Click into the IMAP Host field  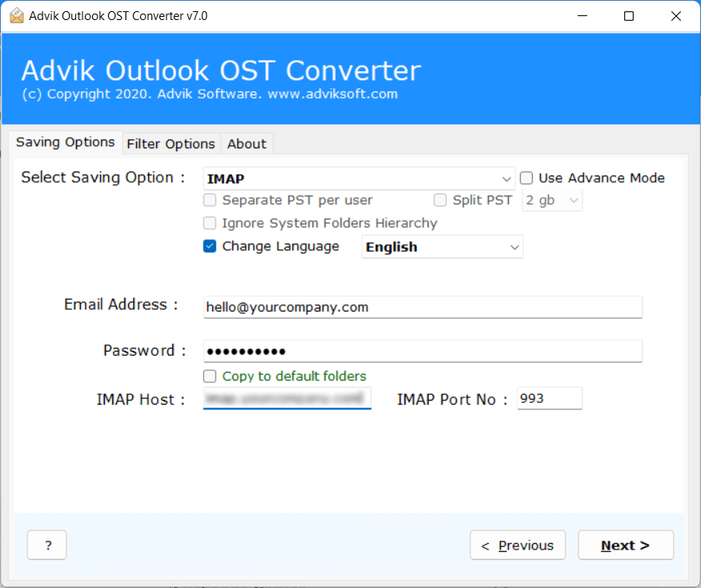[x=287, y=398]
